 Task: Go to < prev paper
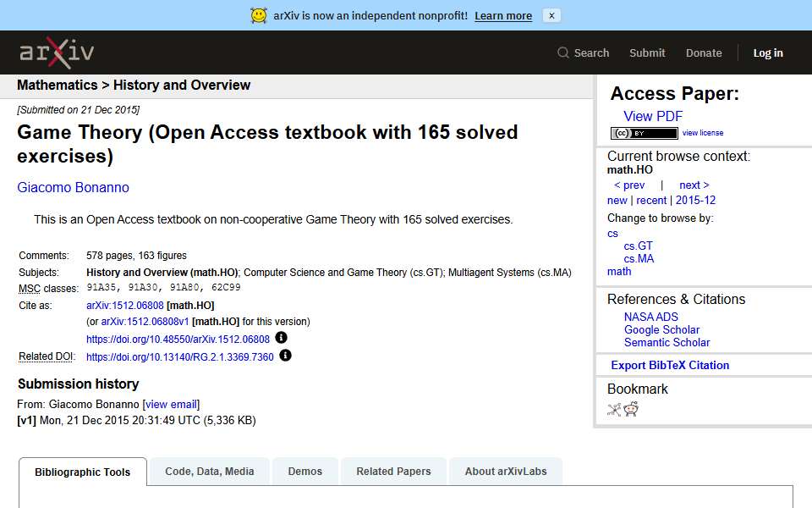629,185
